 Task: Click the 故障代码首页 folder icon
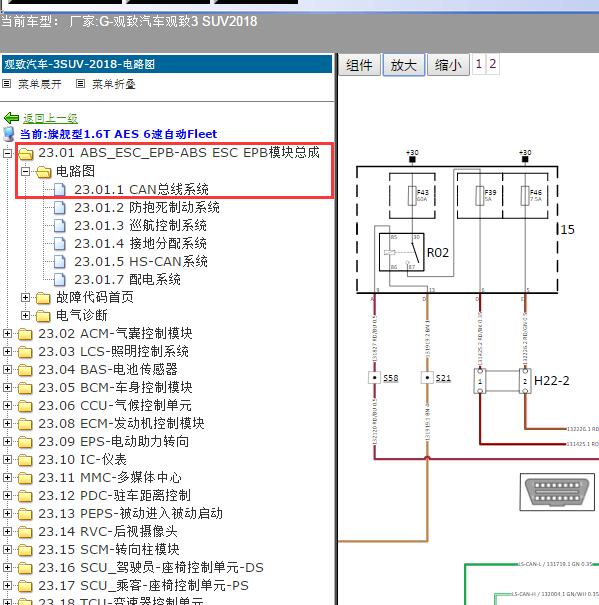click(43, 297)
